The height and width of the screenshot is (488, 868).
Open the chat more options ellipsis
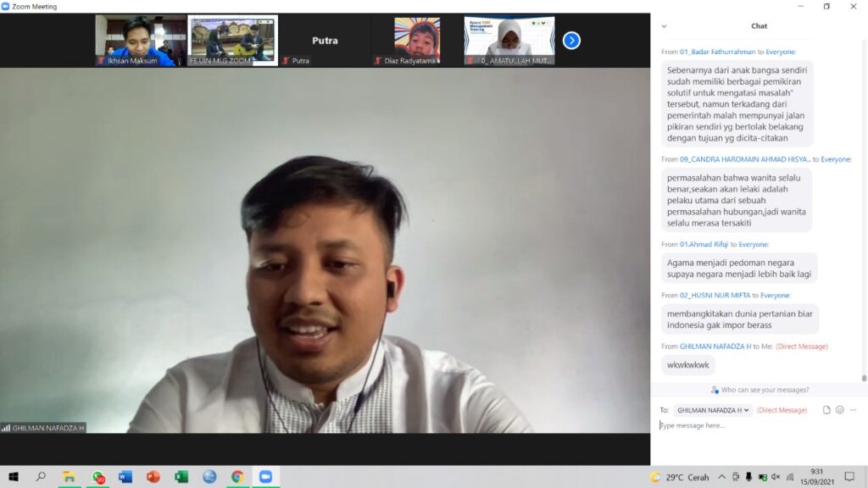(854, 410)
